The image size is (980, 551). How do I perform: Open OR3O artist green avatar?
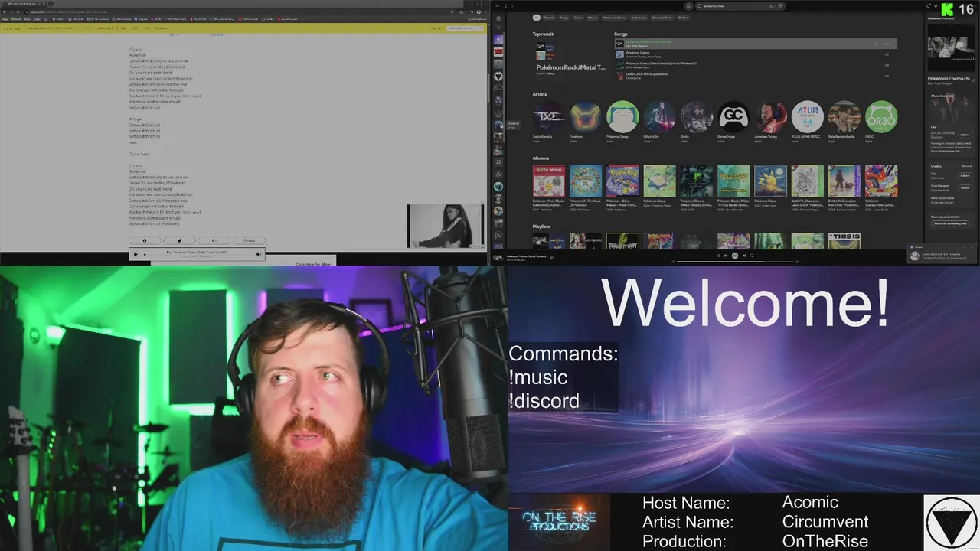pos(881,117)
